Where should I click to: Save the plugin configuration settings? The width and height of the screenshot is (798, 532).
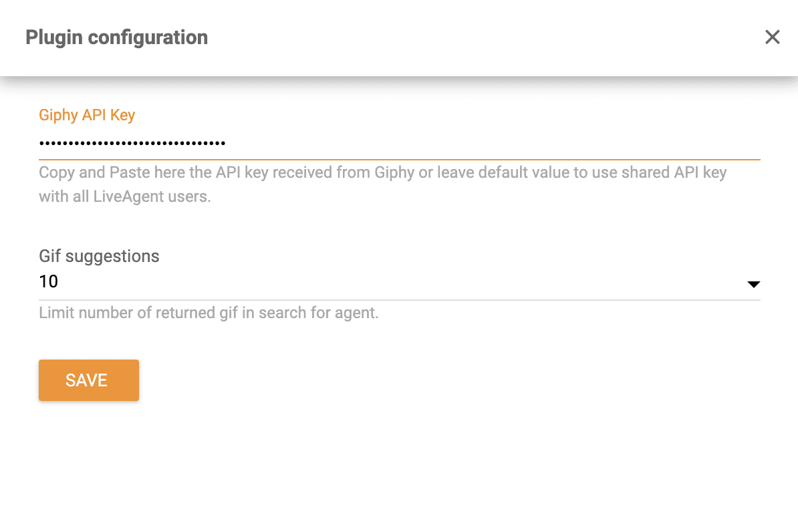pos(88,380)
